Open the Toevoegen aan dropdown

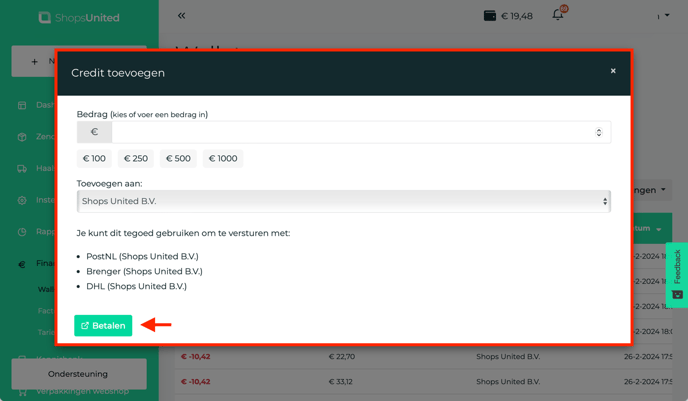pyautogui.click(x=344, y=201)
